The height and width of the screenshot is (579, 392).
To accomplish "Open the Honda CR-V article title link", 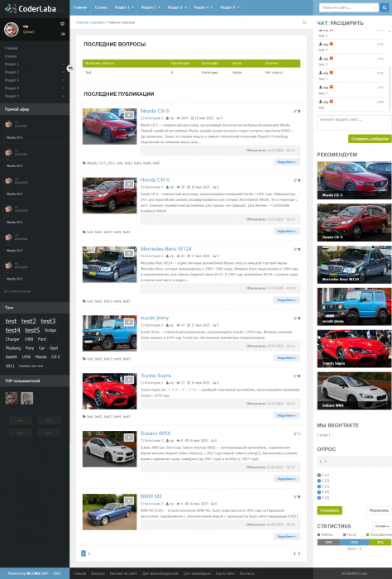I will 155,179.
